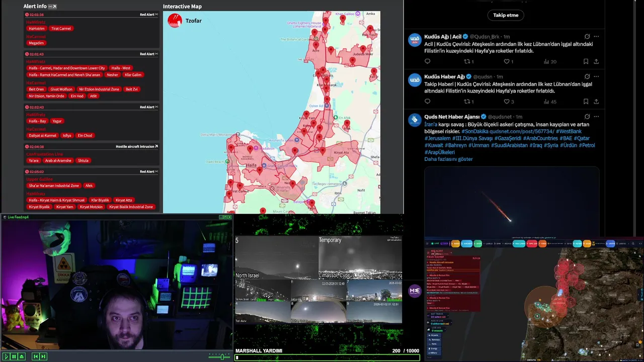Viewport: 644px width, 362px height.
Task: Bookmark the Kudüs Haber Ağı tweet
Action: 586,102
